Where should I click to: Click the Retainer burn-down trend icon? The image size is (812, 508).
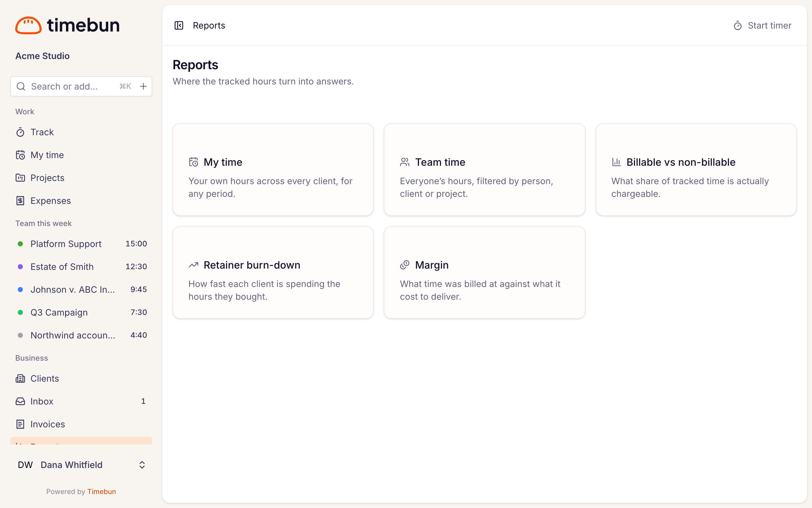pyautogui.click(x=193, y=265)
